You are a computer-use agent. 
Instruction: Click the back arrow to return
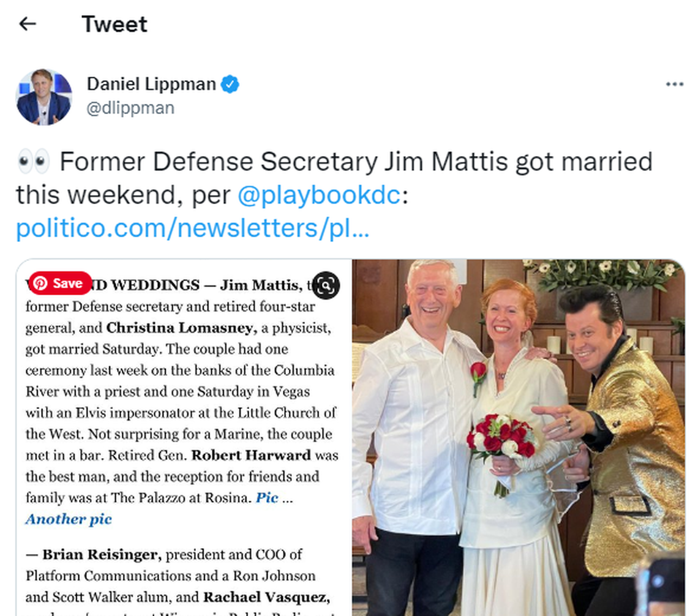coord(26,23)
